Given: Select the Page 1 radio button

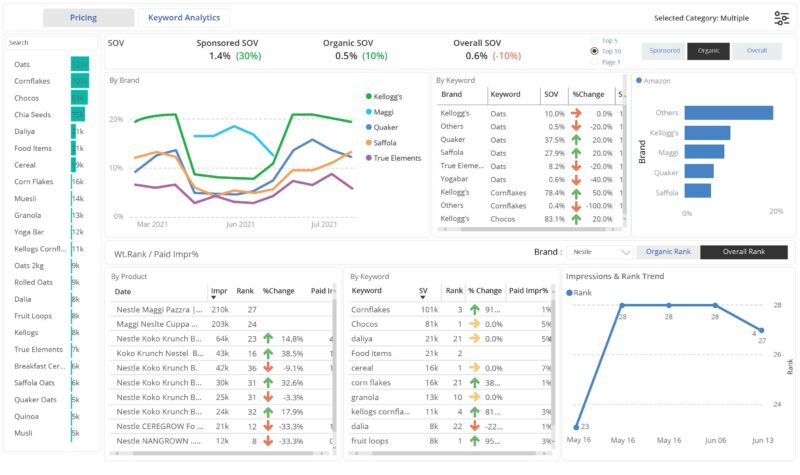Looking at the screenshot, I should coord(594,62).
